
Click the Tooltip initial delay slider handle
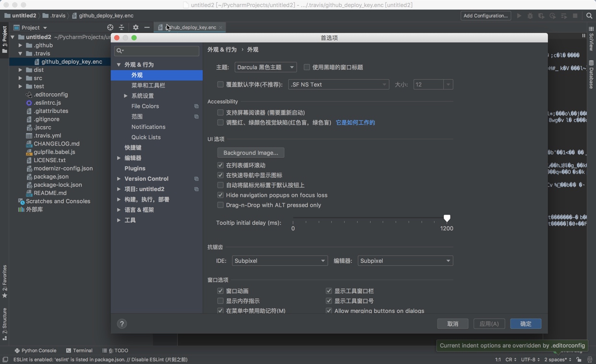[447, 218]
